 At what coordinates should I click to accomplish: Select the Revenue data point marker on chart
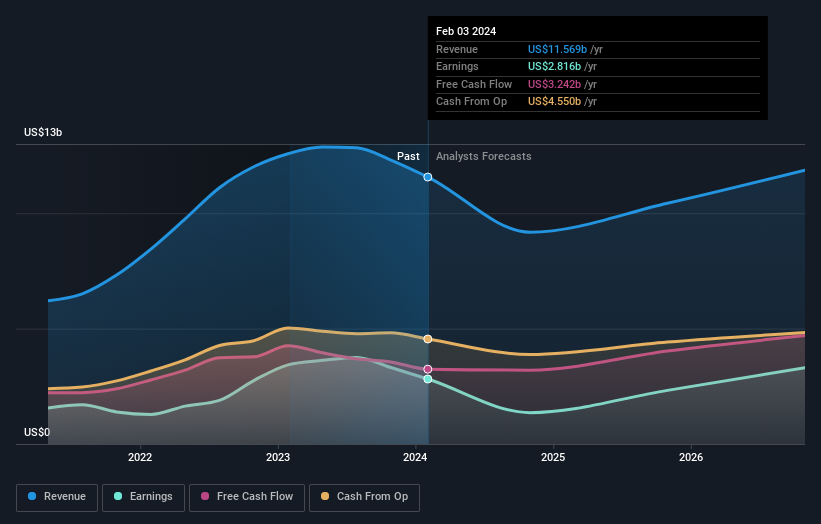[428, 177]
